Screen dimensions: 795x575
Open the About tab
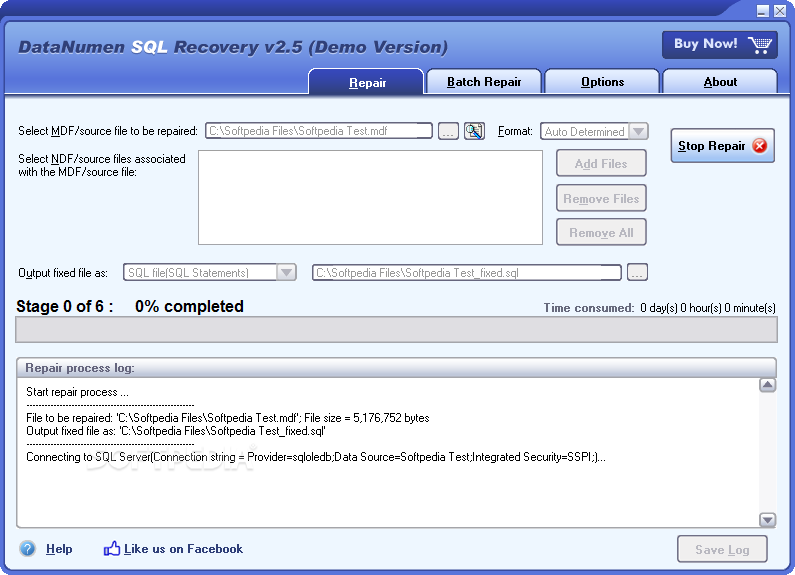(x=720, y=82)
